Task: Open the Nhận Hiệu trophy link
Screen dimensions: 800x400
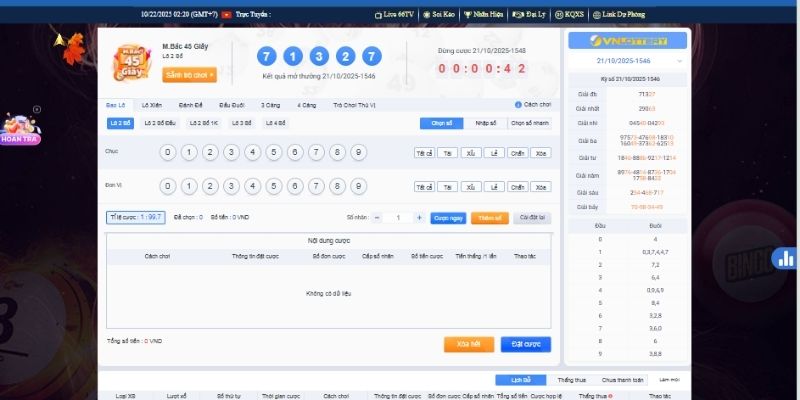Action: [483, 15]
